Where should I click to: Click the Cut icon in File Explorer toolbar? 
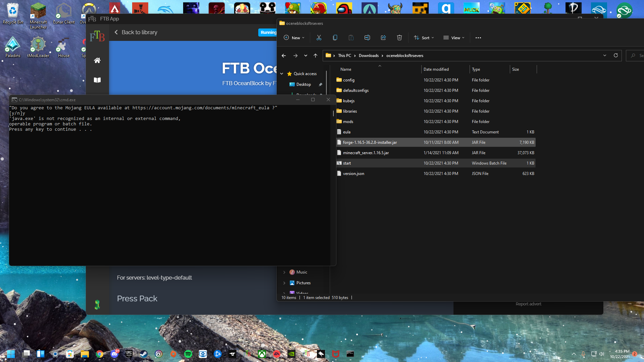coord(319,38)
